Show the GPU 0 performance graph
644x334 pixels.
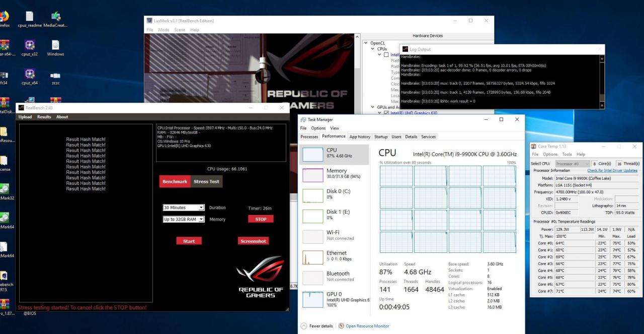tap(334, 300)
